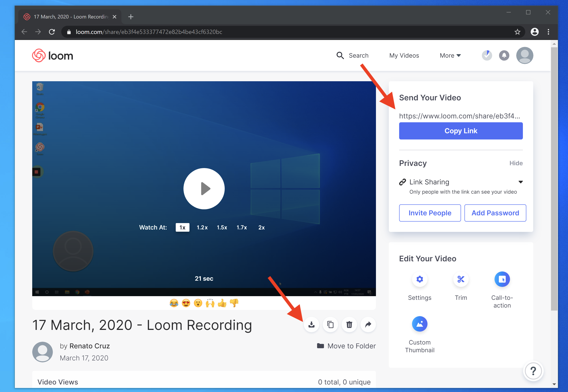The width and height of the screenshot is (568, 392).
Task: Click the author avatar beside Renato Cruz
Action: 43,352
